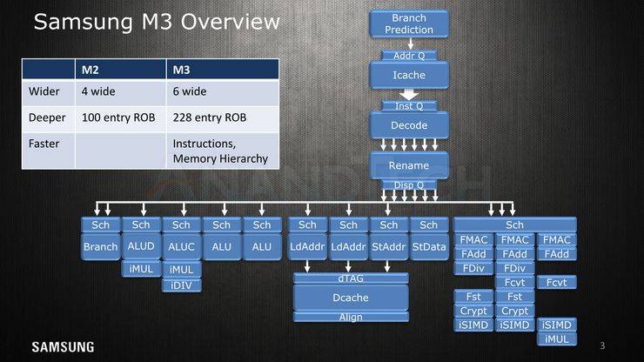Screen dimensions: 644x362
Task: Click the slide page number 3
Action: pos(602,345)
